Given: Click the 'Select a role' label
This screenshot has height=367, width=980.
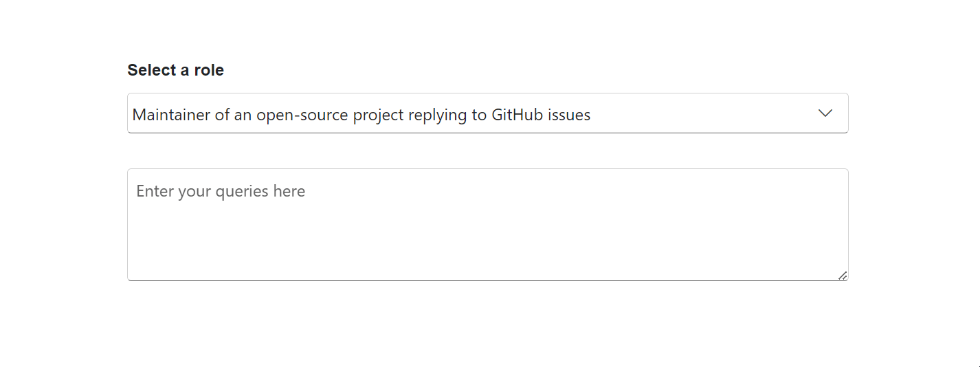Looking at the screenshot, I should click(175, 70).
